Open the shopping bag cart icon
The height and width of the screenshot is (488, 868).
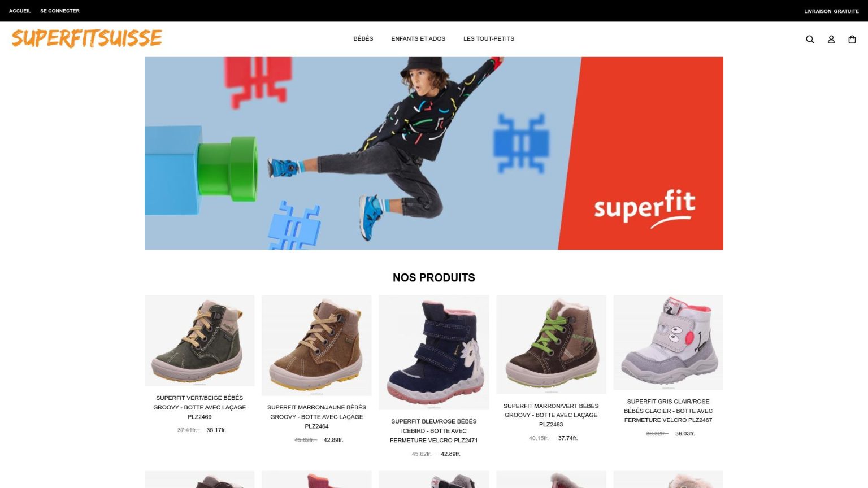click(x=852, y=39)
